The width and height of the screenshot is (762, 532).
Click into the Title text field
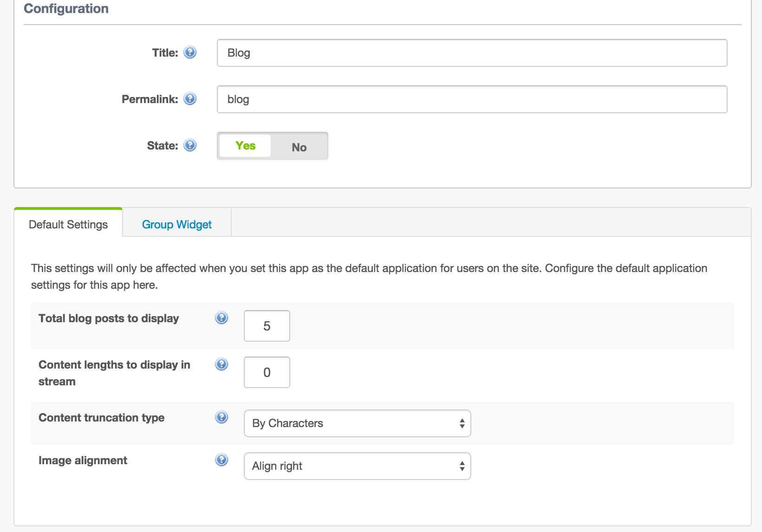tap(472, 53)
